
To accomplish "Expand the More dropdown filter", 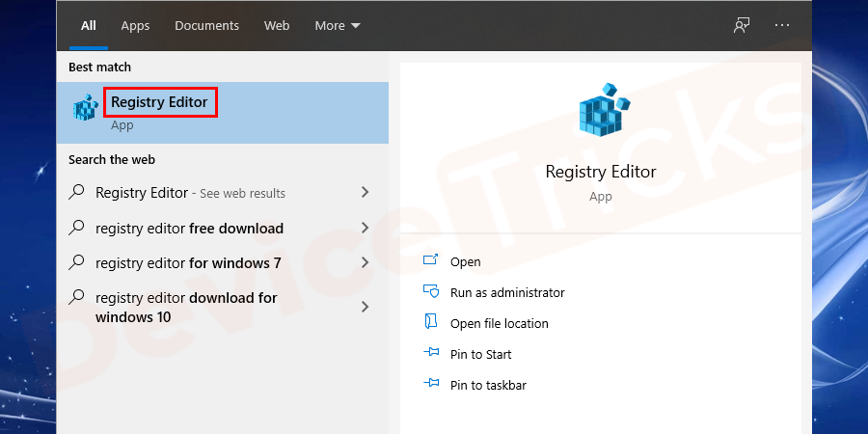I will coord(337,26).
